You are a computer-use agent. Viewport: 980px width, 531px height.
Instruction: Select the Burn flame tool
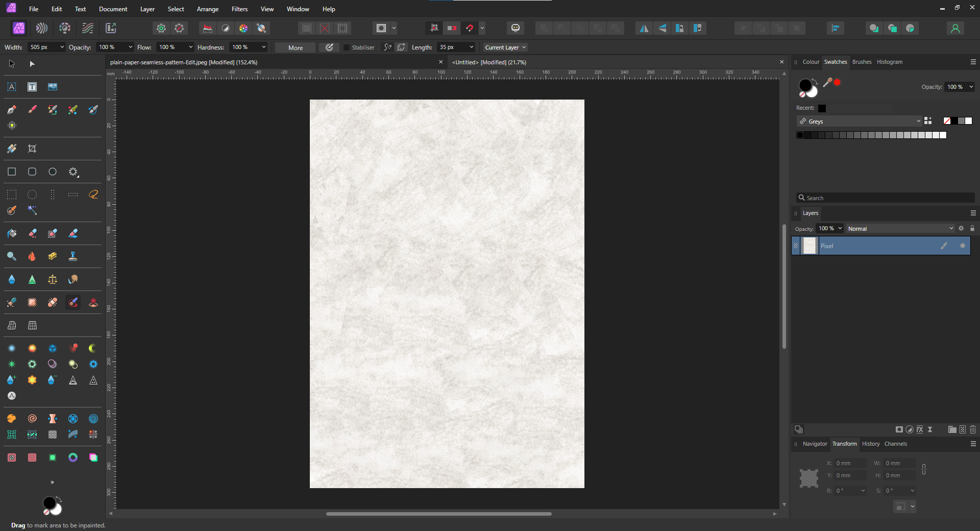[32, 256]
